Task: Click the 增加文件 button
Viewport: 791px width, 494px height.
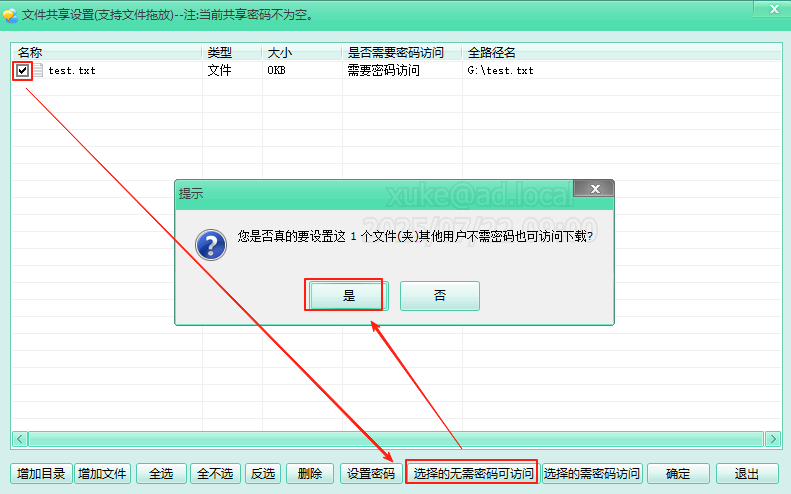Action: (x=103, y=474)
